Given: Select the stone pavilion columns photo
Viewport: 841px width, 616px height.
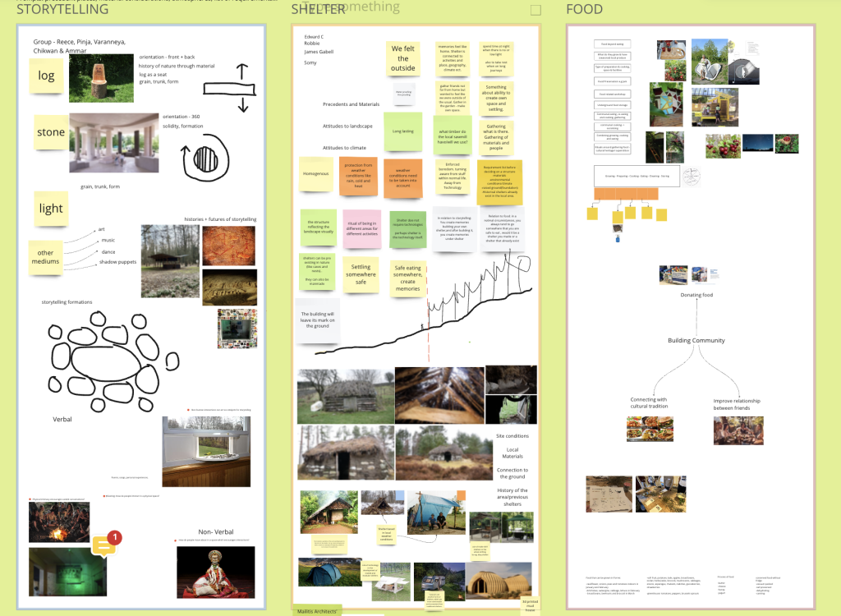Looking at the screenshot, I should coord(113,142).
